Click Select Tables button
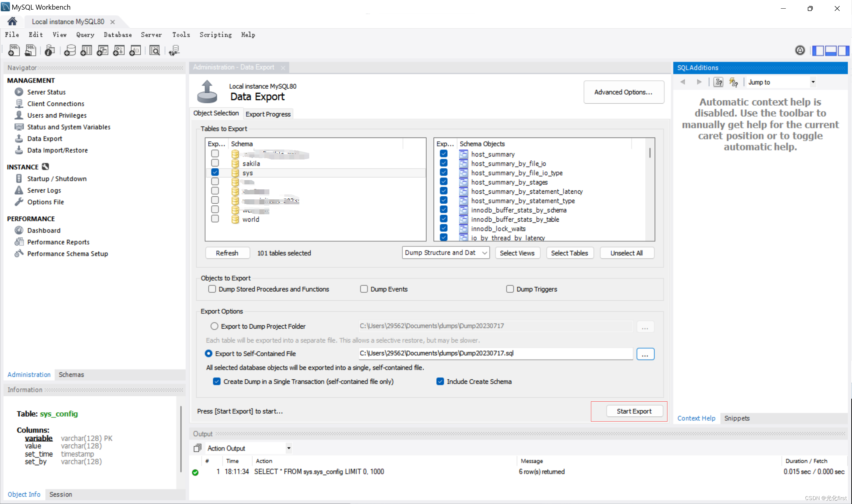Viewport: 852px width, 504px height. (569, 253)
